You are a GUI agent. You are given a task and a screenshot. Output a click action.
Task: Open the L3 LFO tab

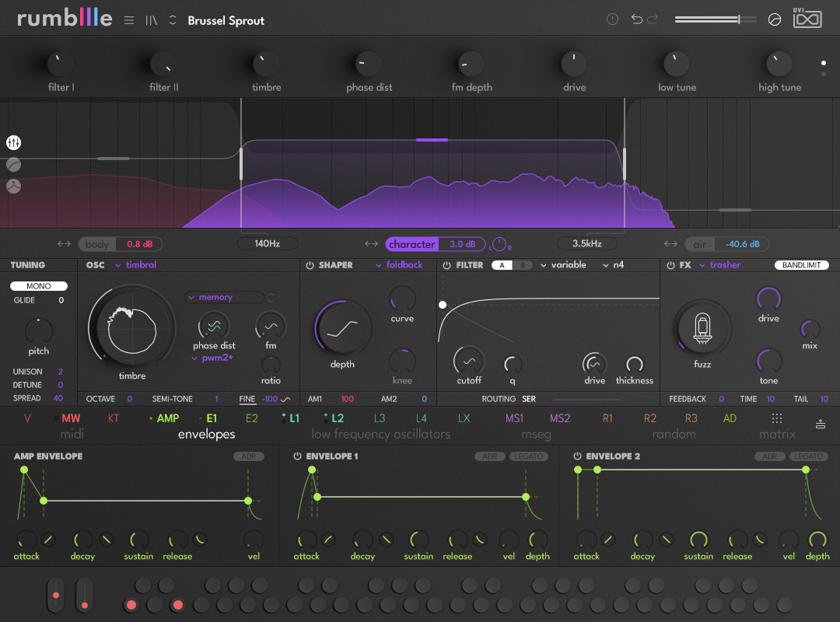380,418
